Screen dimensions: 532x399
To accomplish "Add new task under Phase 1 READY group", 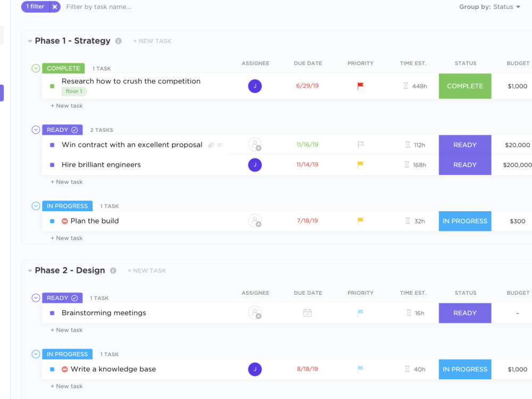I will tap(66, 182).
